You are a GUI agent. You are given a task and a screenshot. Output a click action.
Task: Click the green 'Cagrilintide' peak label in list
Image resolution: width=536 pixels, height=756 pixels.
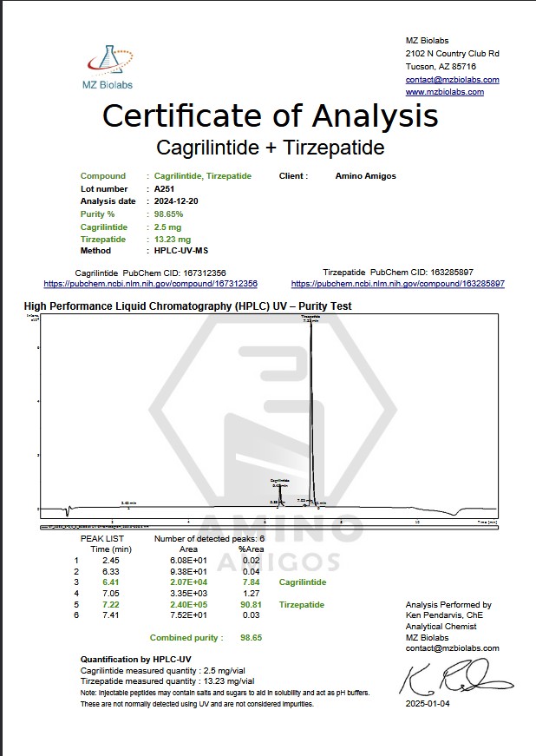pyautogui.click(x=303, y=582)
